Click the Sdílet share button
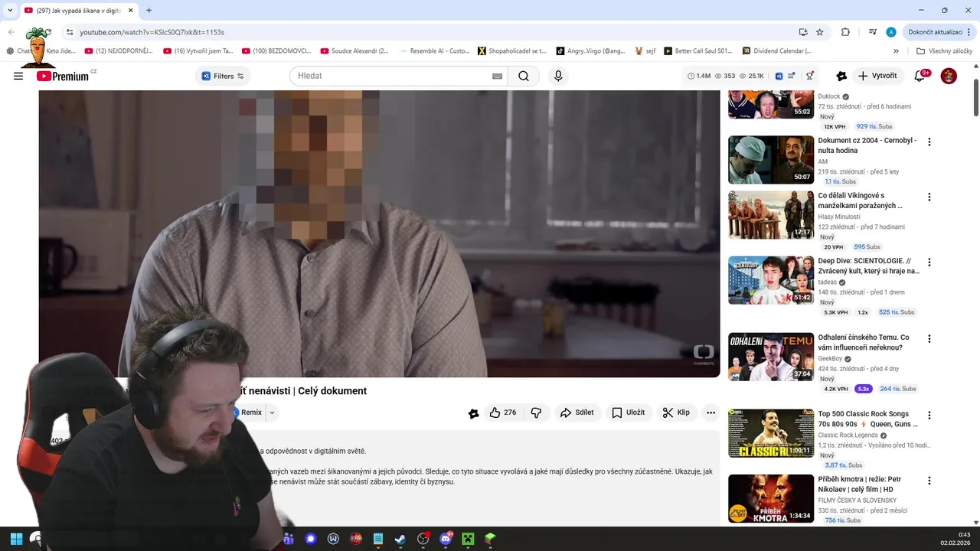 (x=577, y=412)
